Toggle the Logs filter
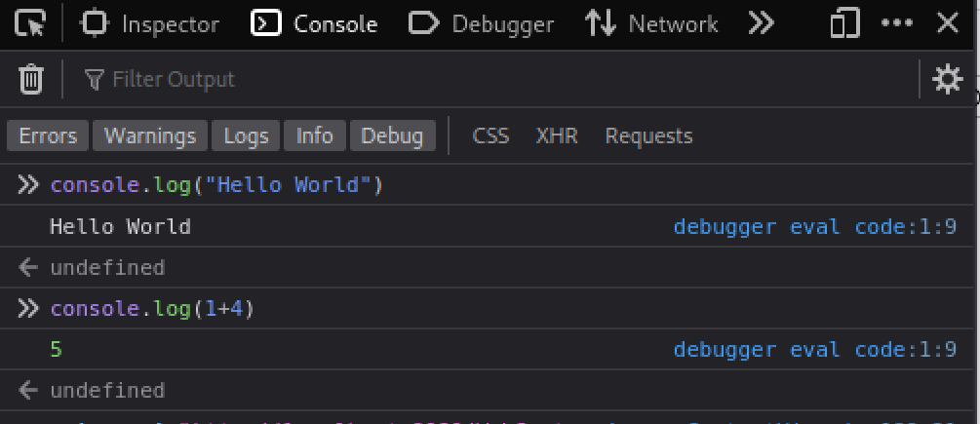Image resolution: width=980 pixels, height=424 pixels. tap(246, 135)
